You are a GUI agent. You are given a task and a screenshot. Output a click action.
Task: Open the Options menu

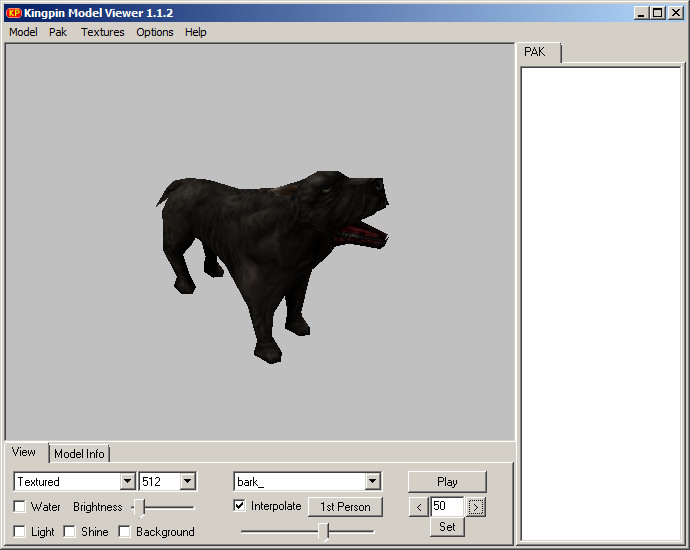coord(154,32)
